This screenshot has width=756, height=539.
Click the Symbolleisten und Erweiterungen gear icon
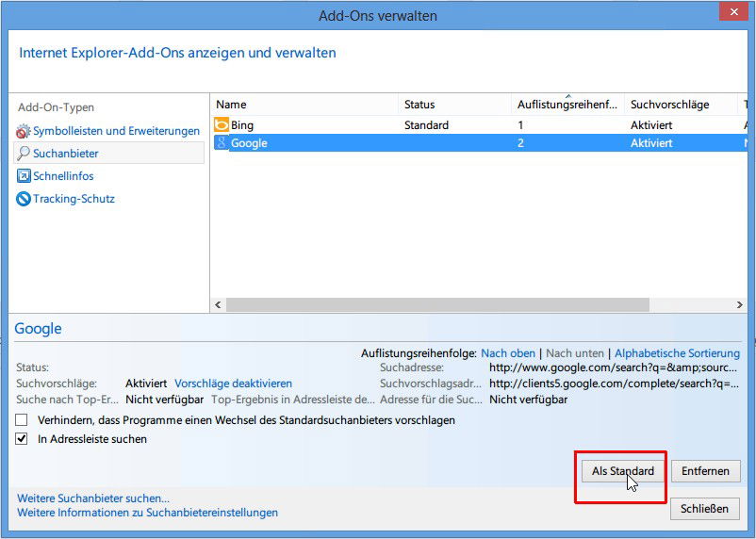24,131
